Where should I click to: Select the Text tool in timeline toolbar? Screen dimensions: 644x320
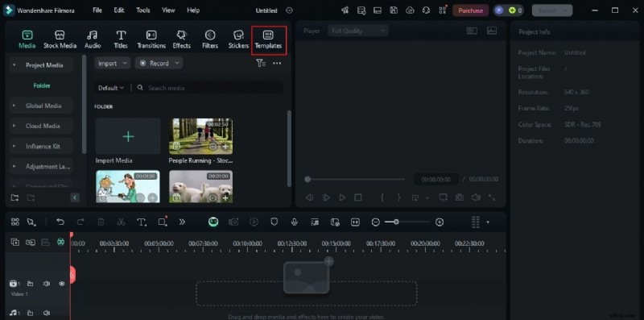(142, 222)
